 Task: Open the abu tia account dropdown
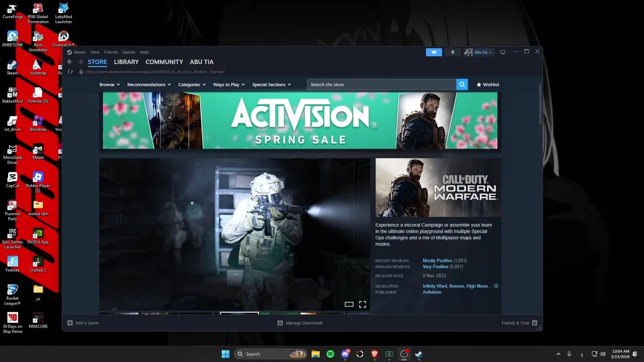tap(478, 52)
